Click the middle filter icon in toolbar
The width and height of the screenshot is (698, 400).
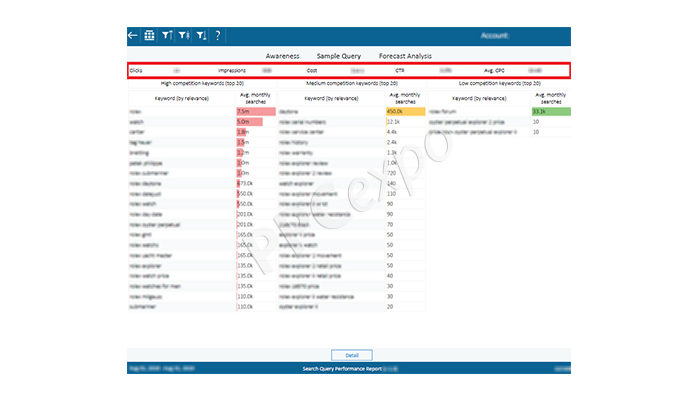(x=184, y=35)
